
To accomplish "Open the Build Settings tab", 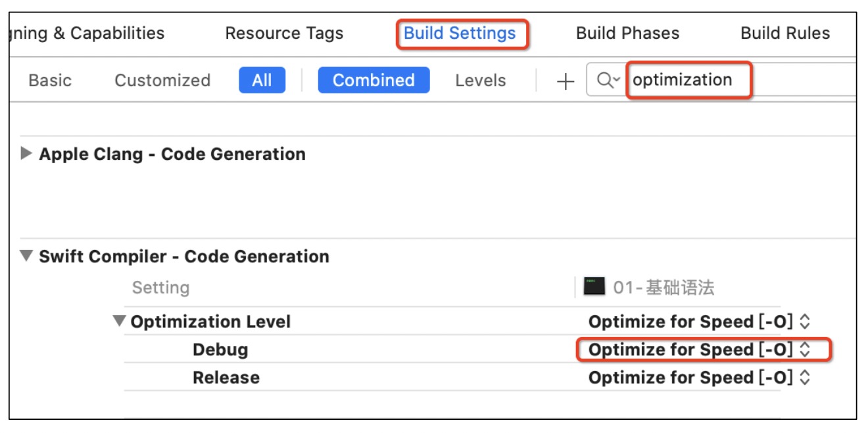I will (x=460, y=33).
